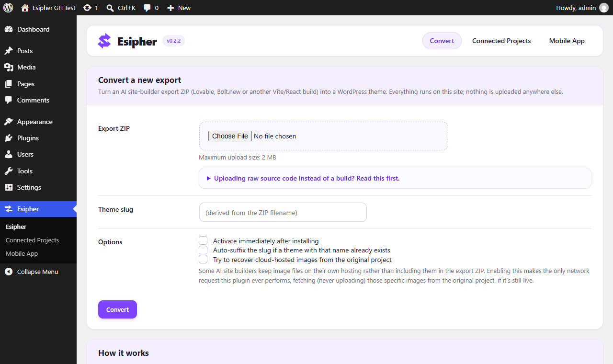Click the Maximum upload size: 2 MB text
The image size is (613, 364).
tap(238, 158)
